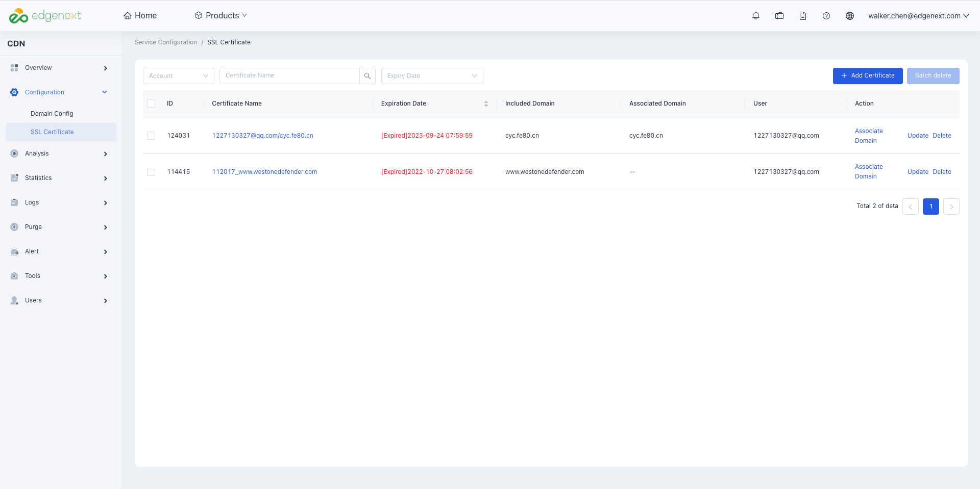Viewport: 980px width, 489px height.
Task: Click the search magnifier button
Action: point(367,76)
